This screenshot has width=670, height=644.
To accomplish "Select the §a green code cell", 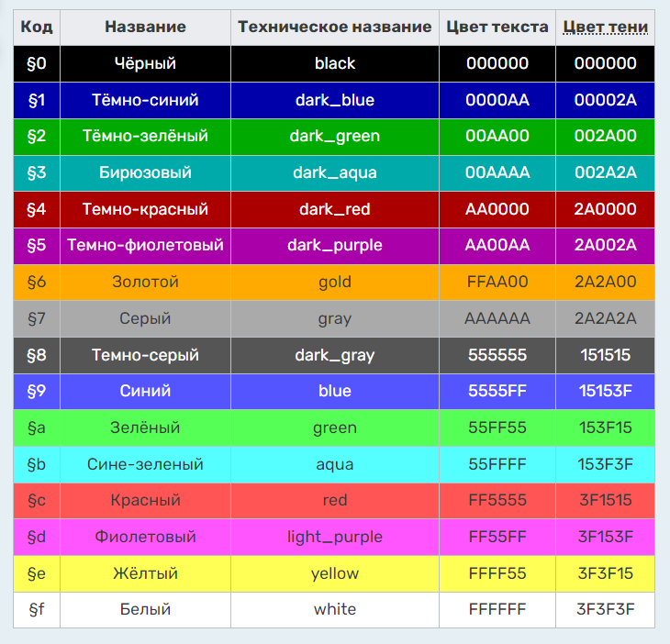I will pos(37,427).
